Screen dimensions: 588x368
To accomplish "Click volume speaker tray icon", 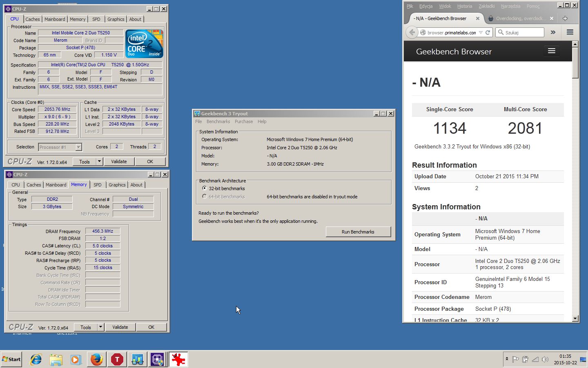I will (545, 359).
